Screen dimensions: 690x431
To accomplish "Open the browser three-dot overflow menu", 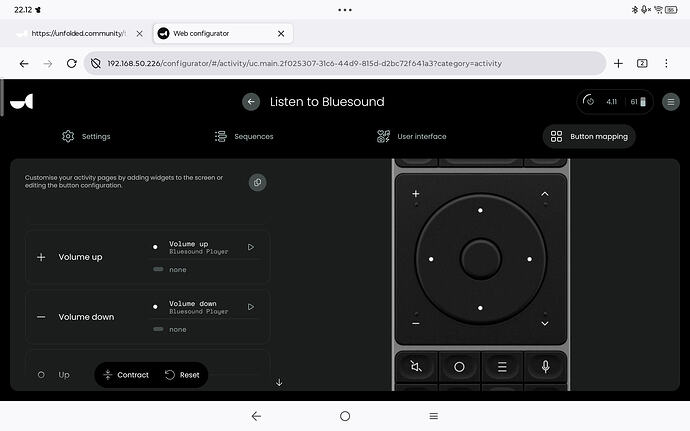I will 666,63.
